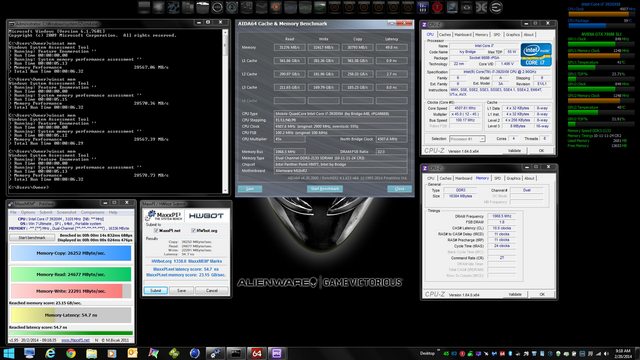640x360 pixels.
Task: Click Close in AIDA64 benchmark window
Action: (399, 189)
